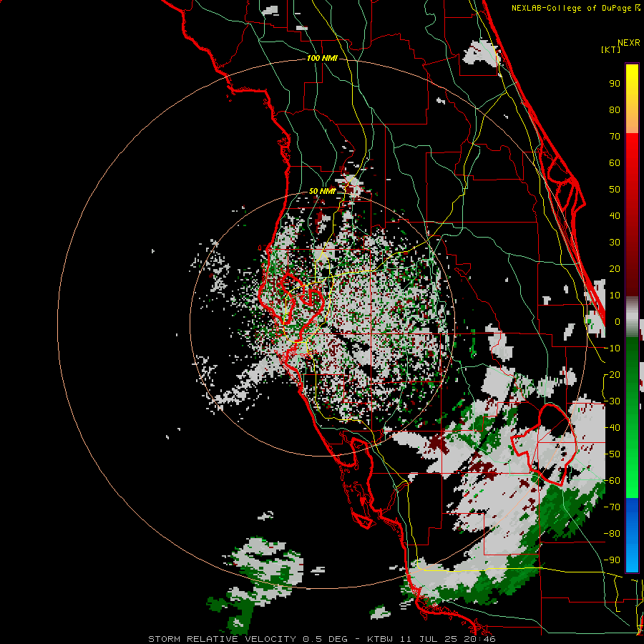Screen dimensions: 644x644
Task: Click the -10 value on the velocity scale
Action: point(612,348)
